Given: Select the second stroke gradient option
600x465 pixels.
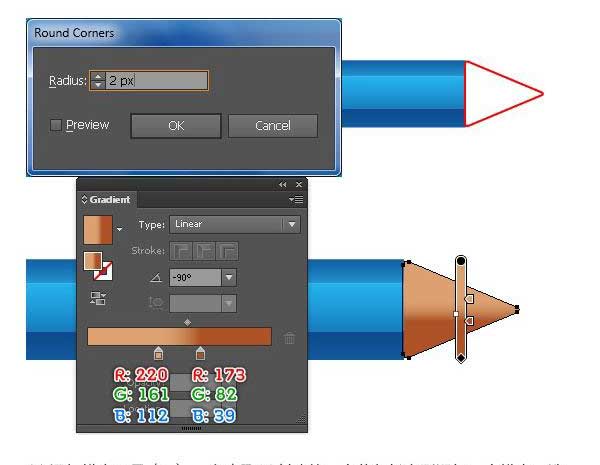Looking at the screenshot, I should click(x=204, y=251).
